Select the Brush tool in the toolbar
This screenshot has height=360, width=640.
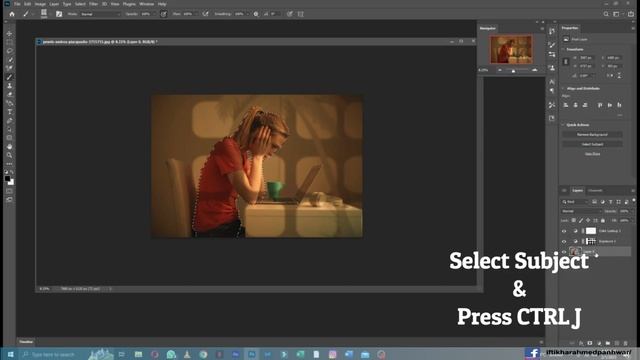(x=9, y=77)
